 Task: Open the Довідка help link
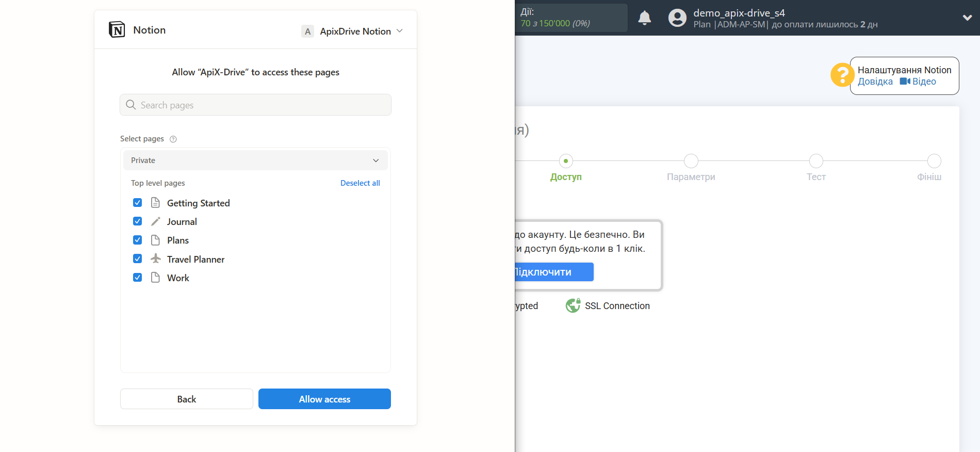coord(875,82)
